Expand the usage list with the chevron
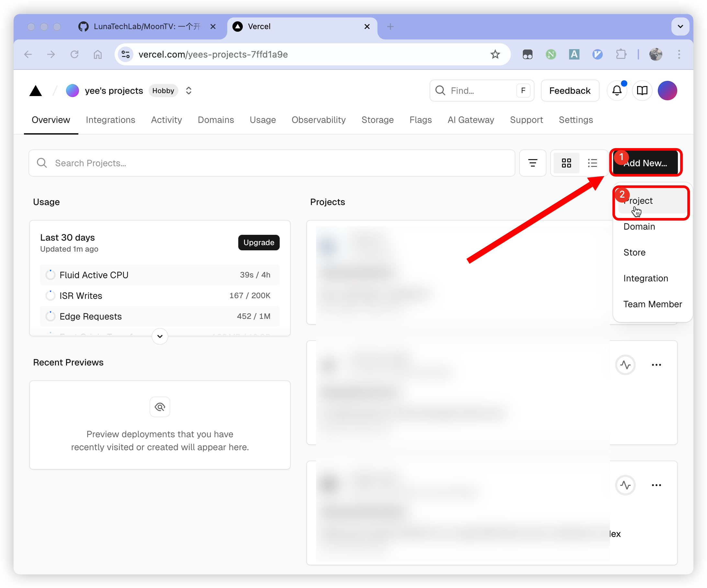Viewport: 707px width, 588px height. pos(160,336)
